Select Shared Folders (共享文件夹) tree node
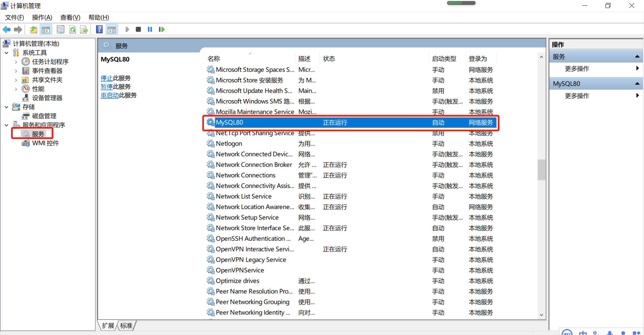The height and width of the screenshot is (335, 644). pyautogui.click(x=47, y=80)
